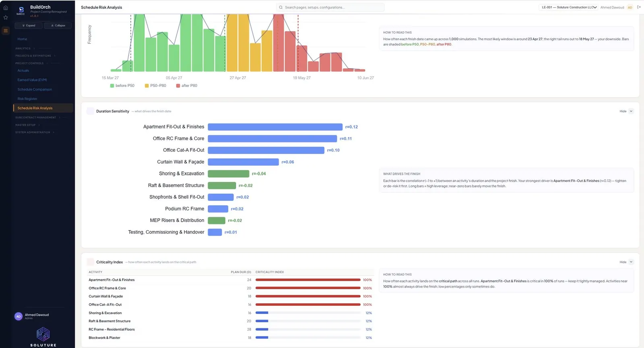Viewport: 644px width, 348px height.
Task: Open the Home icon in the far-left rail
Action: [6, 8]
